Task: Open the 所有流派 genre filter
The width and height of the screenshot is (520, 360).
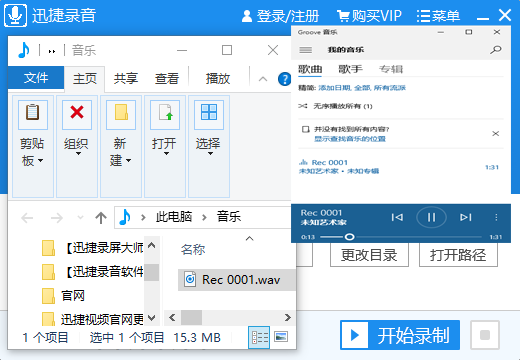Action: (x=389, y=88)
